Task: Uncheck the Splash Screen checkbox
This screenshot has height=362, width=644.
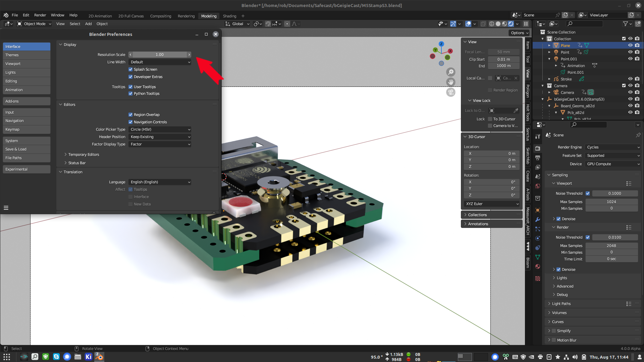Action: 130,69
